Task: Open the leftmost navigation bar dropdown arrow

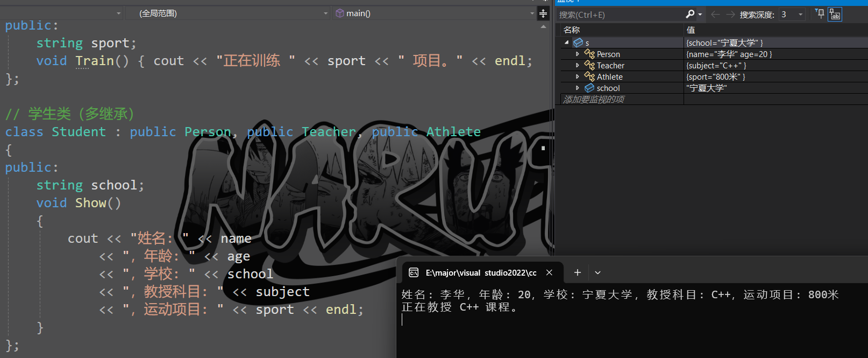Action: click(119, 13)
